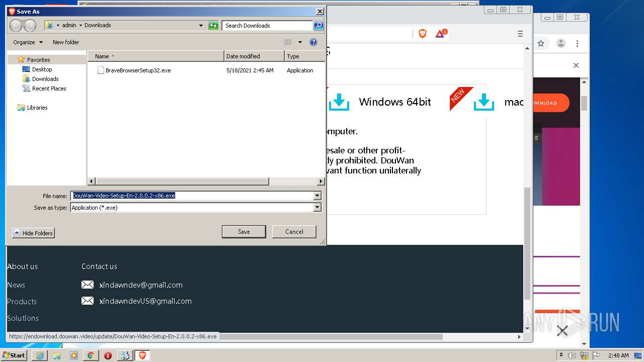644x362 pixels.
Task: Click envelope icon beside xindawndevUS@gmail.com
Action: coord(88,301)
